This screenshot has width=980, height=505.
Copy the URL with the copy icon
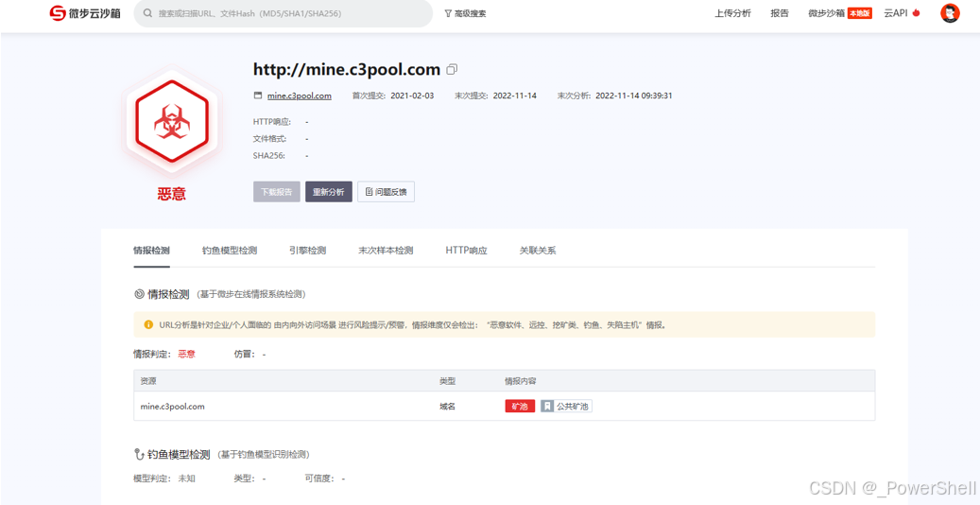tap(453, 69)
